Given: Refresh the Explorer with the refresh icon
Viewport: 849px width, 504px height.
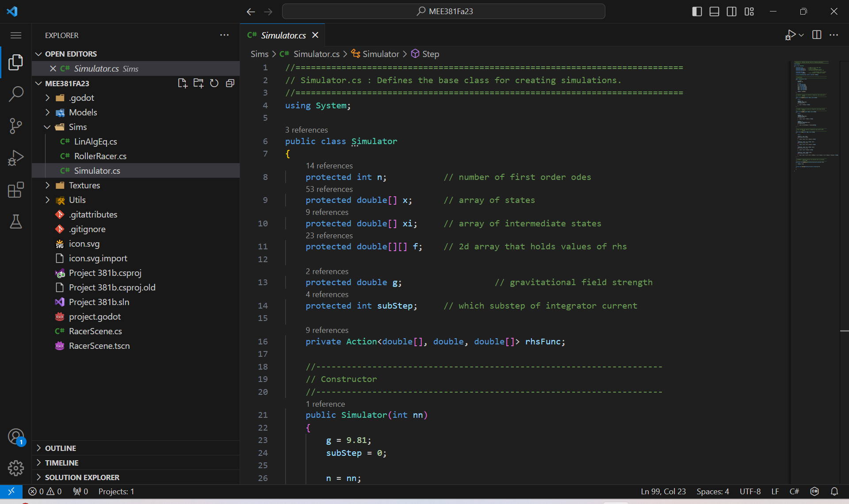Looking at the screenshot, I should (214, 83).
